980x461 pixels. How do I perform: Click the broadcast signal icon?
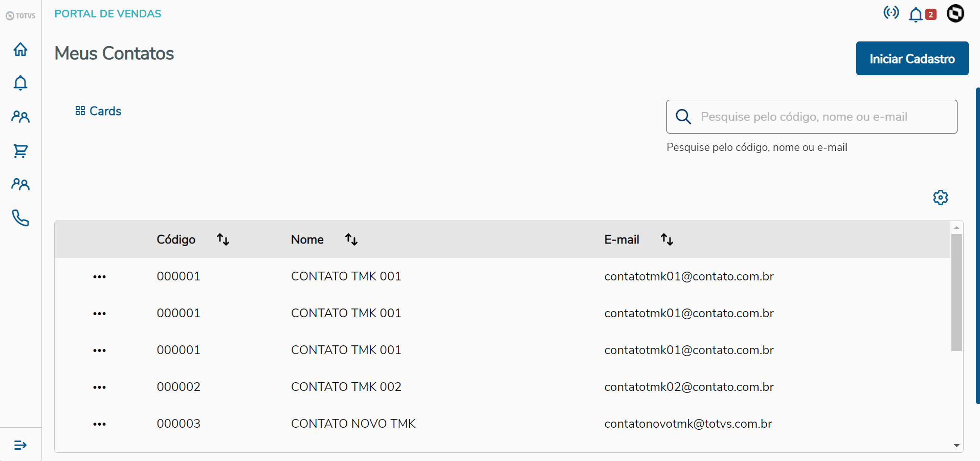click(x=891, y=13)
